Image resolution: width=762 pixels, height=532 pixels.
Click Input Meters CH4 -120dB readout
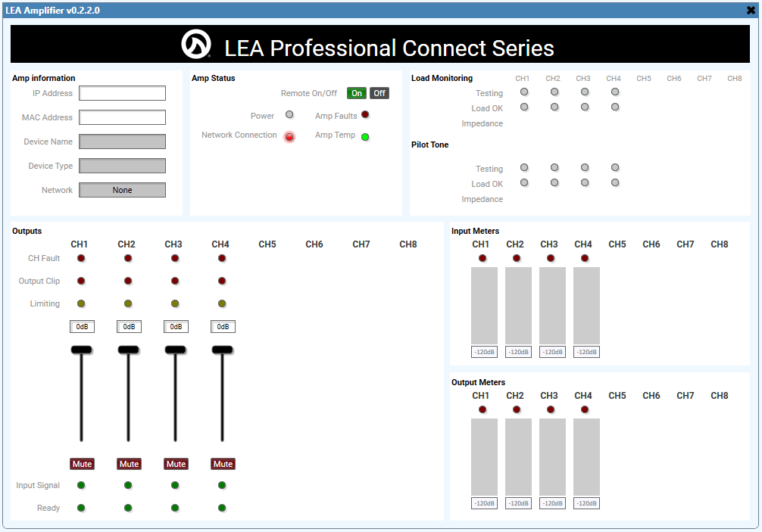(586, 352)
